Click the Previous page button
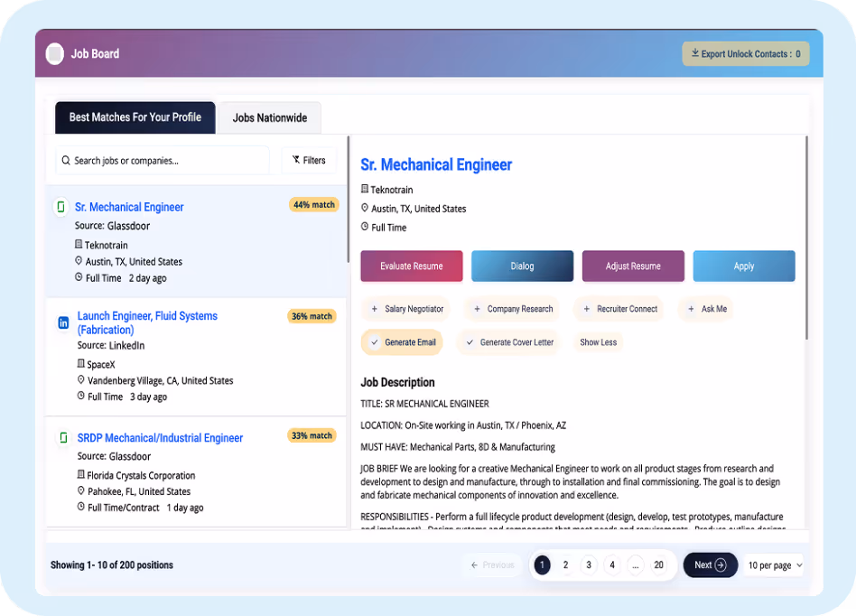The image size is (856, 616). (493, 565)
